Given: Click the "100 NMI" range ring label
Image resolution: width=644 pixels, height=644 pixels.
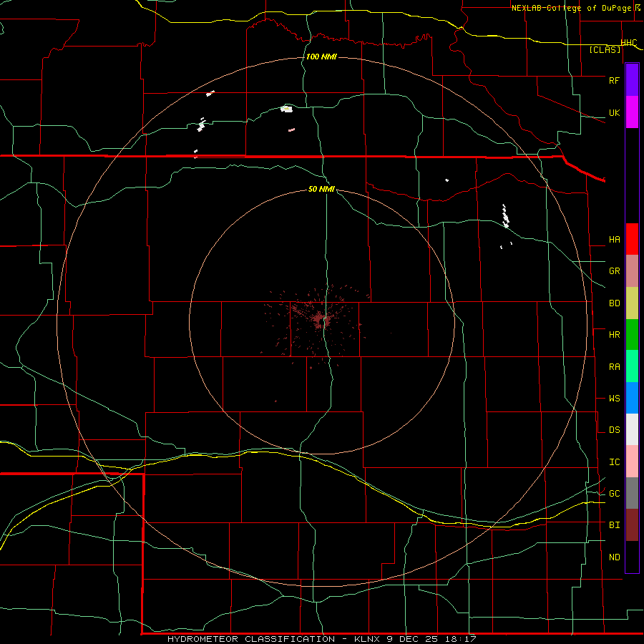Looking at the screenshot, I should point(321,57).
